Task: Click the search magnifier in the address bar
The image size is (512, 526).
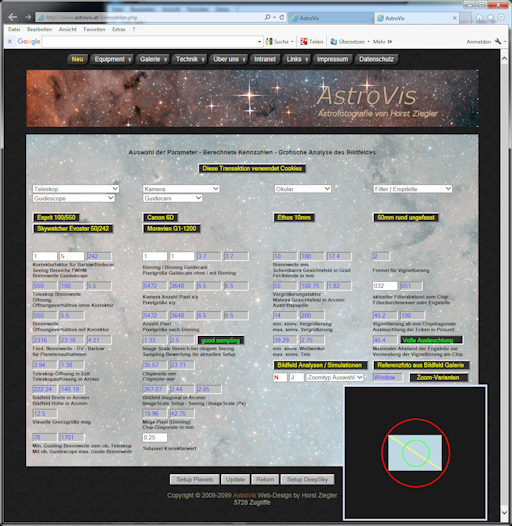Action: [x=267, y=17]
